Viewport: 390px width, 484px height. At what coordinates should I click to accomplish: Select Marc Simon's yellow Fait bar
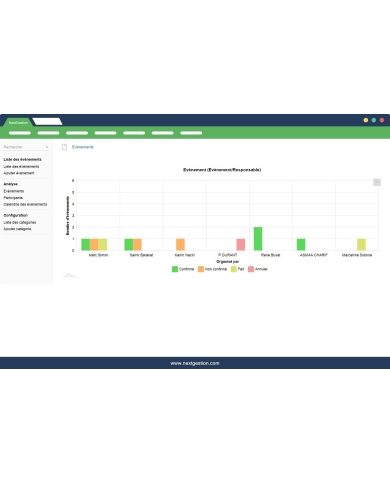(x=103, y=244)
